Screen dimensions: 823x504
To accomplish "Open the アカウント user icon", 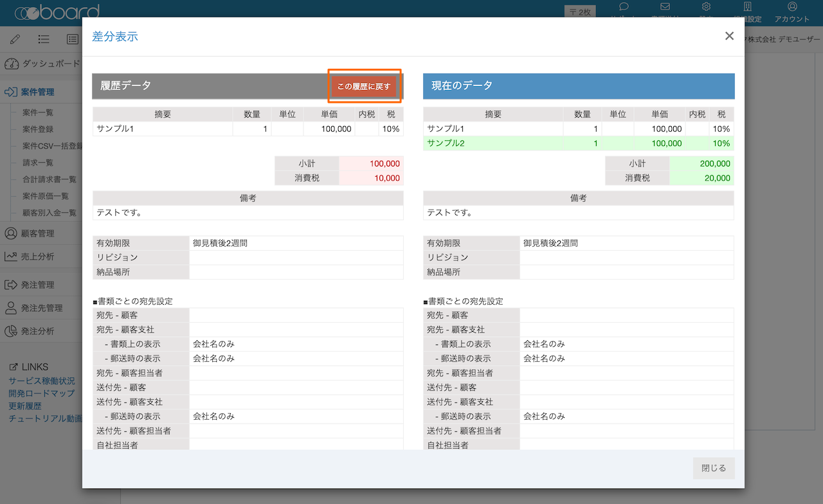I will tap(792, 6).
